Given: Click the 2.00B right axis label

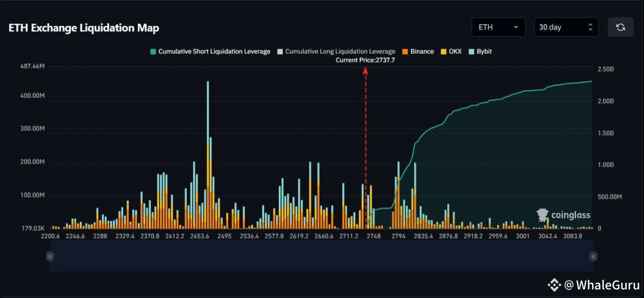Looking at the screenshot, I should point(605,101).
